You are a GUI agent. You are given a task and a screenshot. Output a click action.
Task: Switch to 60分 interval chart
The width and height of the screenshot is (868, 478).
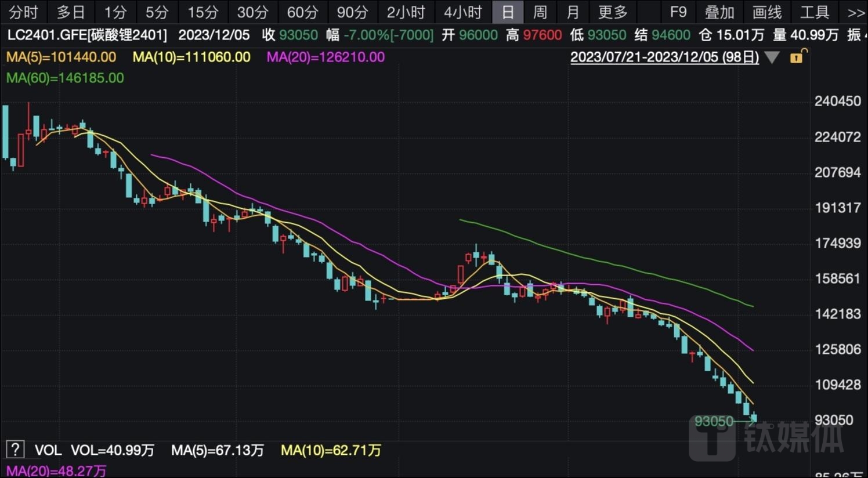click(302, 12)
